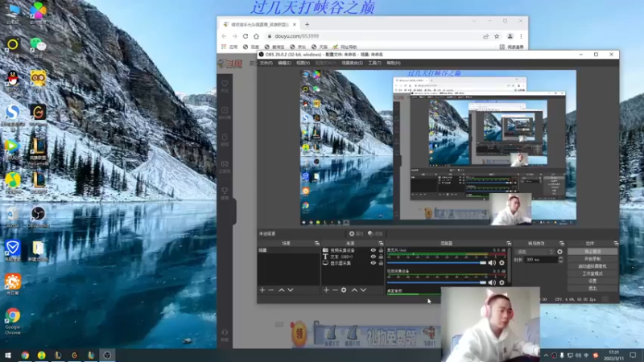The height and width of the screenshot is (362, 644).
Task: Open 设置 from Controls panel
Action: click(592, 281)
